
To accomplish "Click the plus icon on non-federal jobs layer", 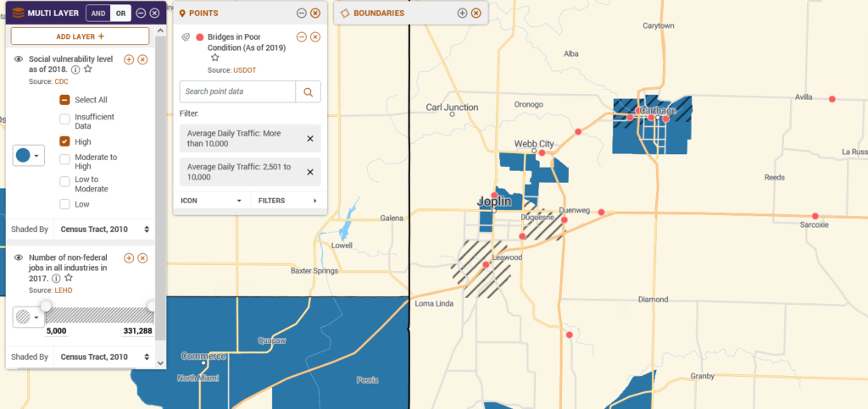I will [x=129, y=258].
